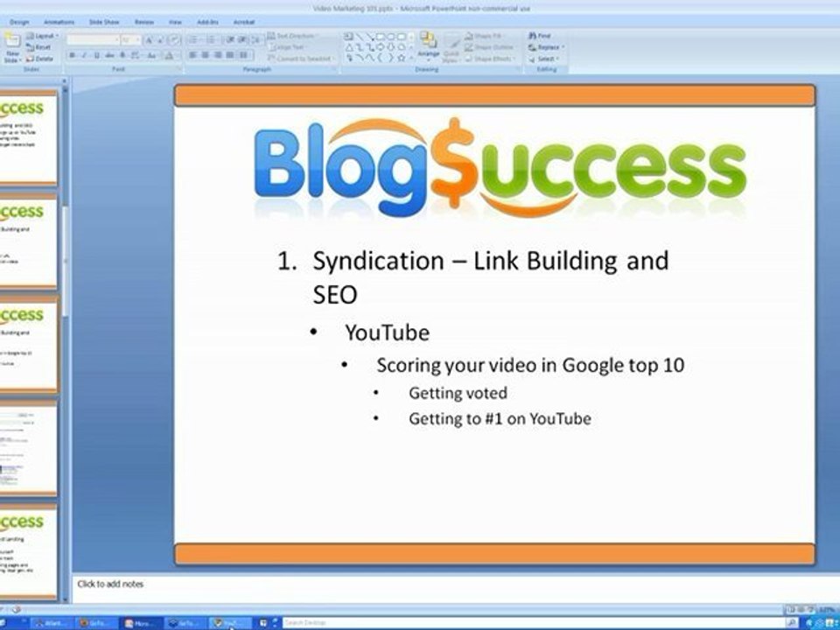This screenshot has width=840, height=630.
Task: Select the Arrow line shape in gallery
Action: (369, 37)
